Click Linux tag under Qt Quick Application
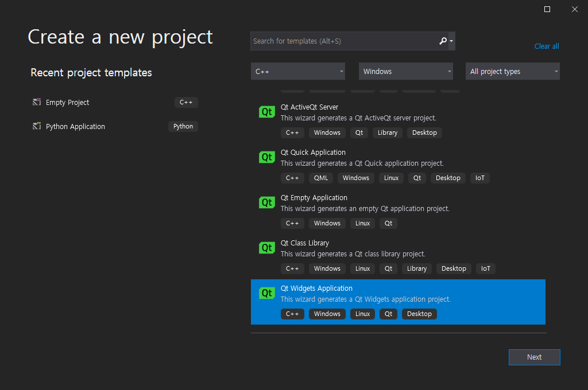The width and height of the screenshot is (588, 390). point(391,178)
